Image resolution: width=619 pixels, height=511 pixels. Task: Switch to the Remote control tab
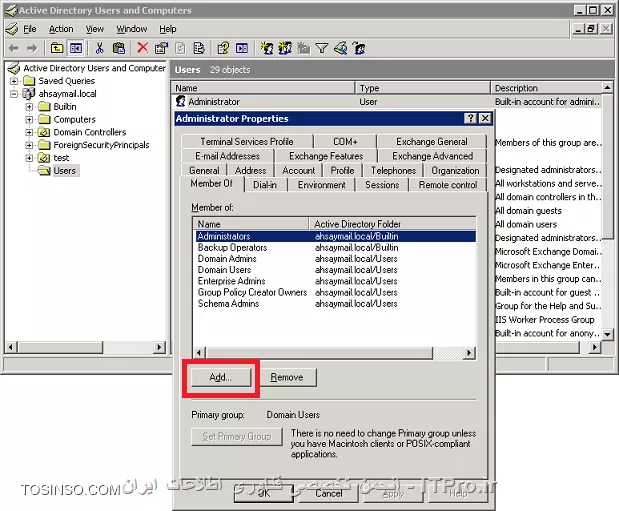pos(448,185)
